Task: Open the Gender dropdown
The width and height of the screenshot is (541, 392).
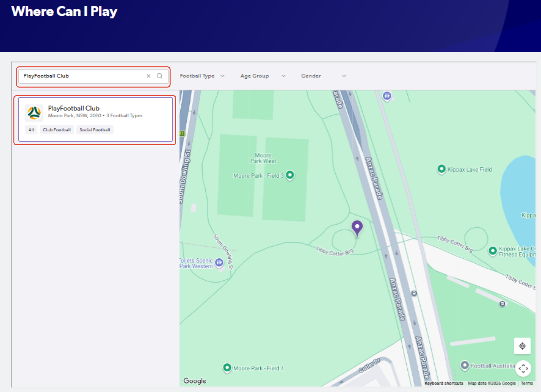Action: (x=323, y=76)
